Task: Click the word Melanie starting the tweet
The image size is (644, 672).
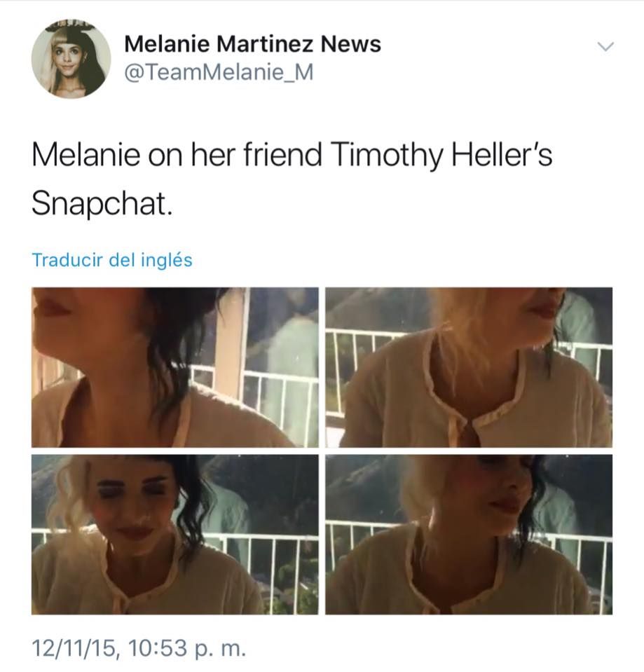Action: [x=85, y=155]
